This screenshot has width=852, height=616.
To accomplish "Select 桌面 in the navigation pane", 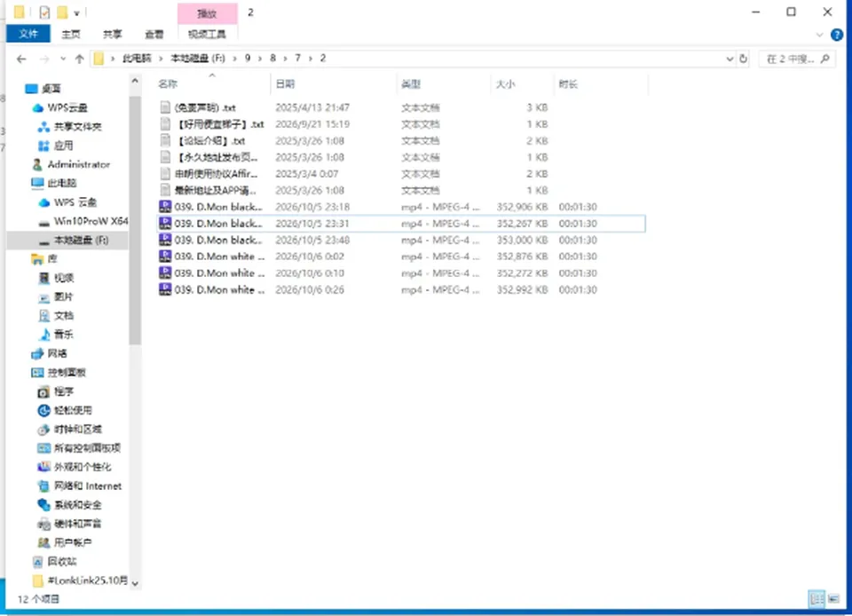I will click(51, 89).
